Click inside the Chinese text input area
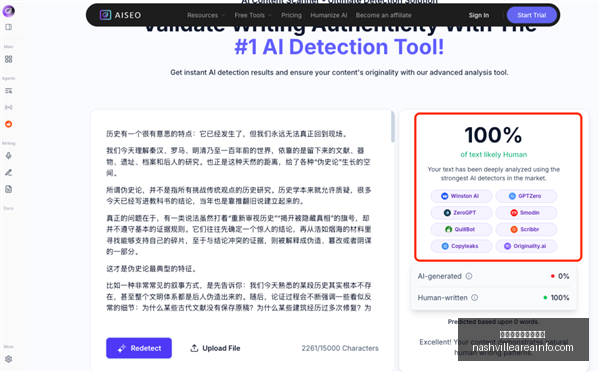The width and height of the screenshot is (600, 372). pos(239,220)
